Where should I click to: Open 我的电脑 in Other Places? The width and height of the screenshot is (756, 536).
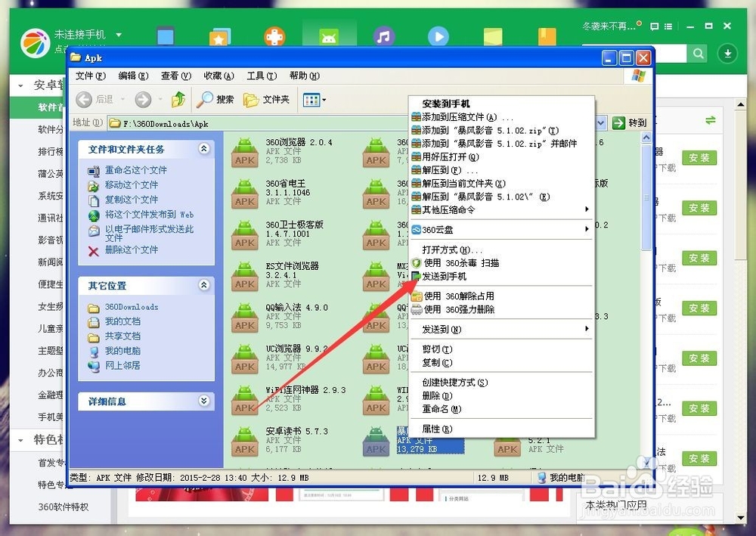point(123,351)
